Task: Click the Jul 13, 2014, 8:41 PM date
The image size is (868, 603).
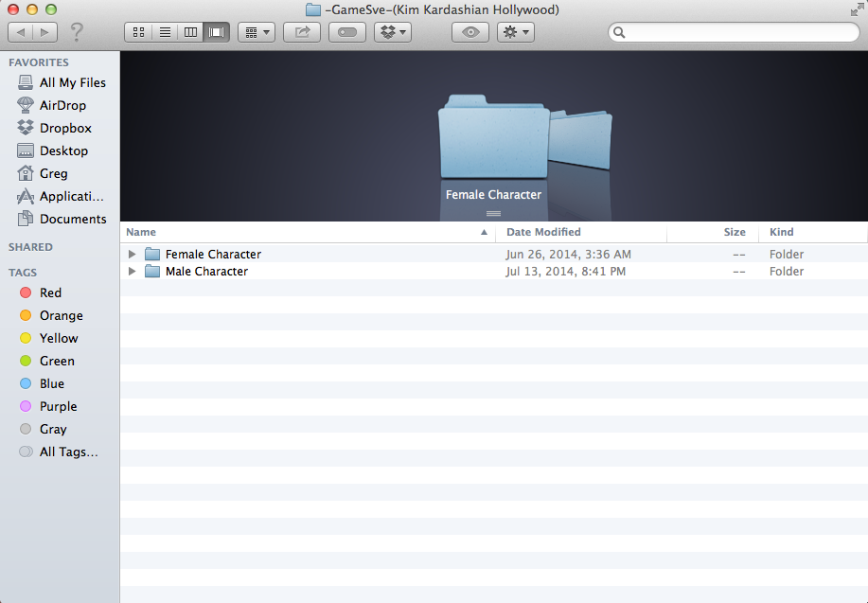Action: click(x=565, y=272)
